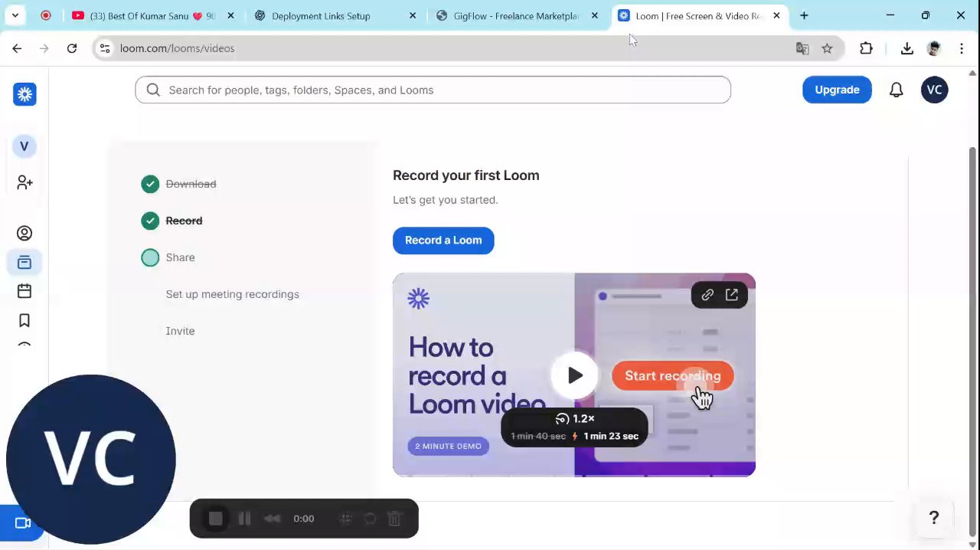The image size is (980, 550).
Task: Click the VC camera bubble
Action: click(x=91, y=459)
